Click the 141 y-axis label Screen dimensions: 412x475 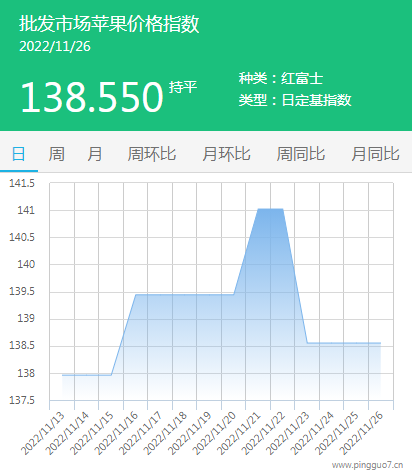coord(26,210)
